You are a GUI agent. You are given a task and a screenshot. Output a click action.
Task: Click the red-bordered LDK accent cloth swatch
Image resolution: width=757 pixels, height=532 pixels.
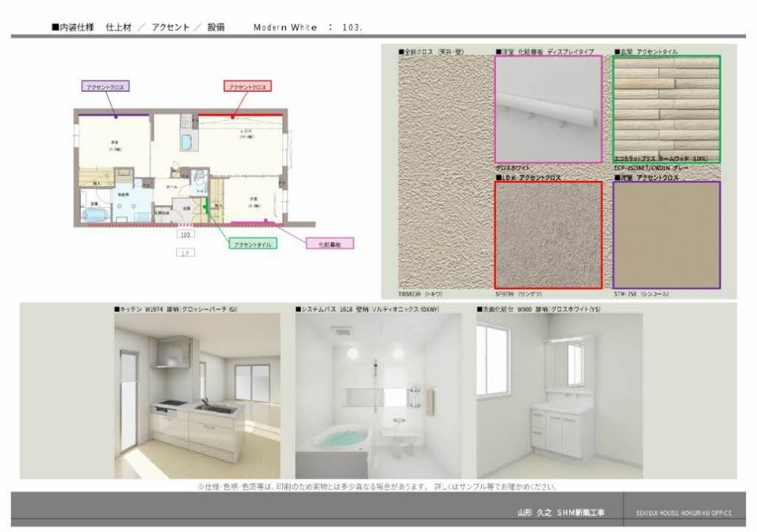click(x=548, y=234)
